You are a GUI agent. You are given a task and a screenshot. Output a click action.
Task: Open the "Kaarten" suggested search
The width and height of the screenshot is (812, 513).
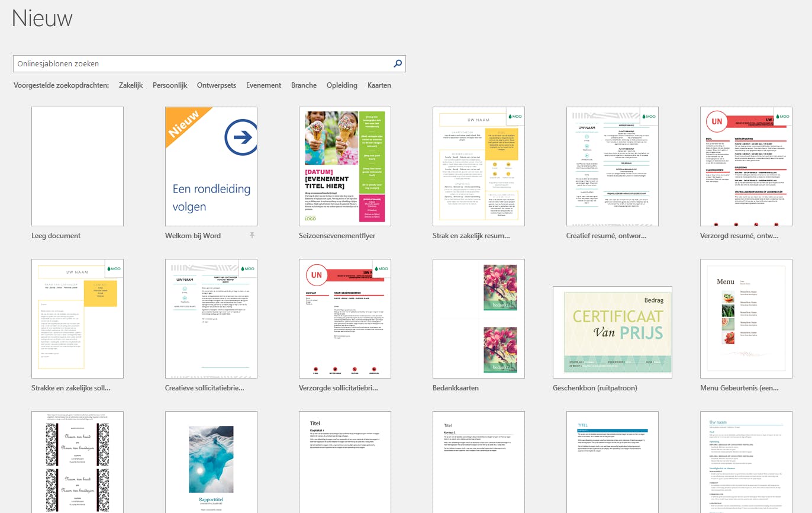[379, 85]
